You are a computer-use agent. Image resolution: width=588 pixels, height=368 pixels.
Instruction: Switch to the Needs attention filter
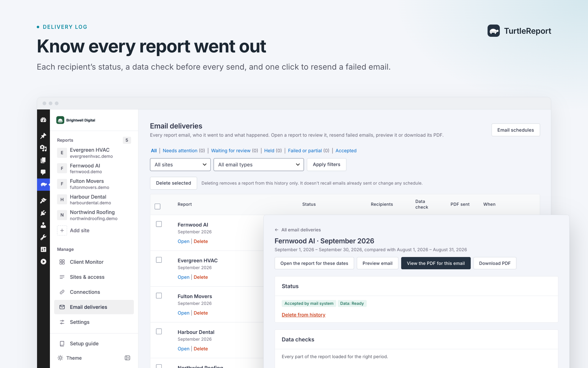[180, 151]
